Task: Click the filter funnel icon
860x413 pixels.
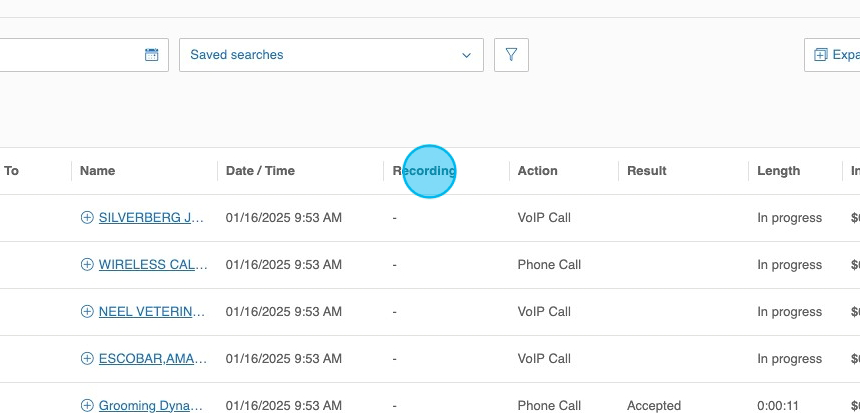Action: pyautogui.click(x=511, y=55)
